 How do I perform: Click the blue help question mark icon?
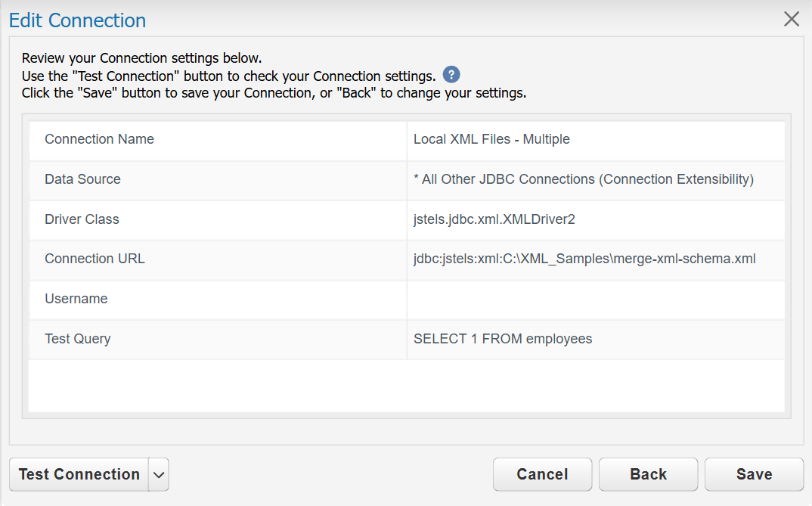[x=451, y=75]
